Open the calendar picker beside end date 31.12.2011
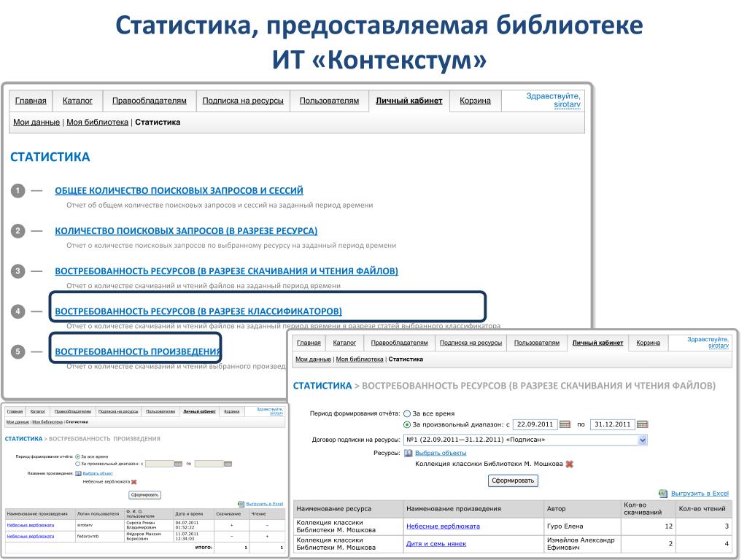The width and height of the screenshot is (747, 560). coord(642,424)
